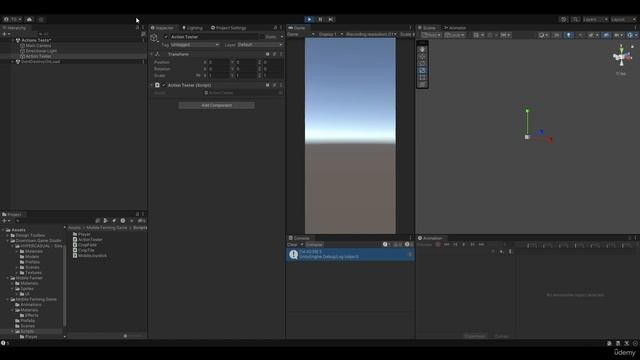The image size is (640, 360).
Task: Select the Game tab
Action: (297, 28)
